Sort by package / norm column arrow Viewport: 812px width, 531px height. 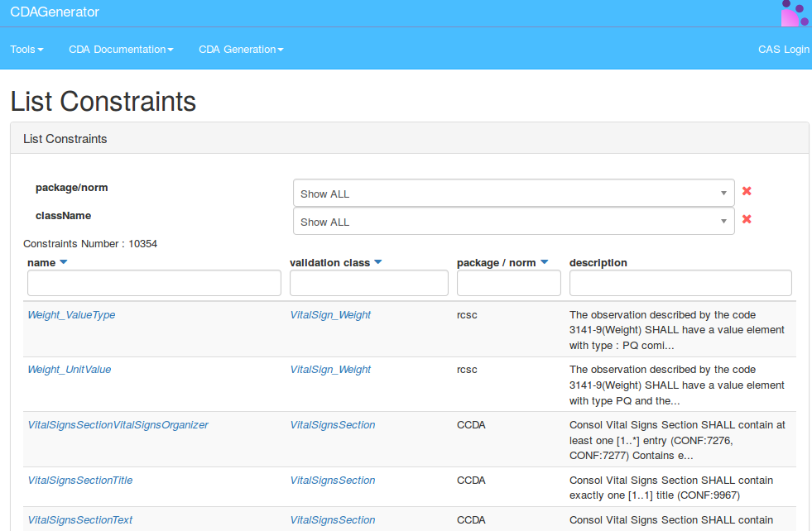[x=545, y=262]
